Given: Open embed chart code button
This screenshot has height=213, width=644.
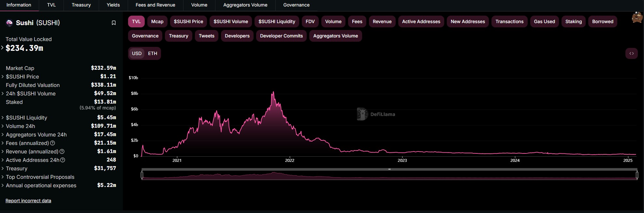Looking at the screenshot, I should [631, 53].
